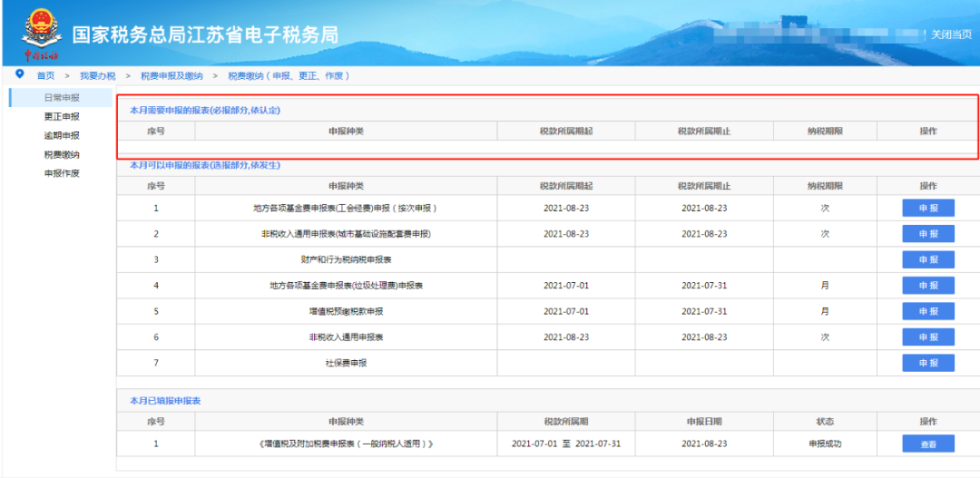Go to 首页 in breadcrumb
980x478 pixels.
point(45,75)
